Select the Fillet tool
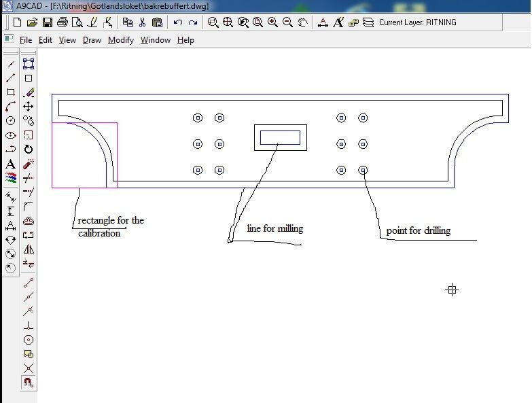The height and width of the screenshot is (403, 532). click(29, 206)
